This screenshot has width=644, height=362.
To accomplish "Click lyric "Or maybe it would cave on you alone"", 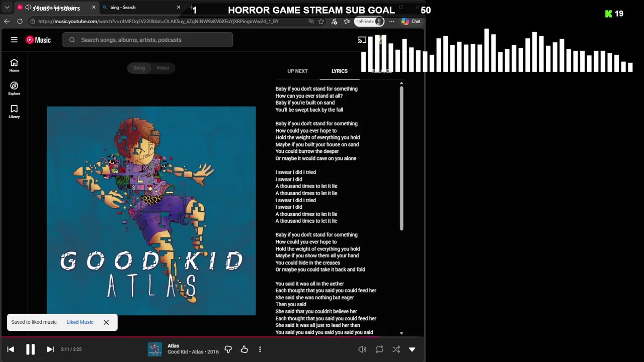I will click(x=316, y=158).
